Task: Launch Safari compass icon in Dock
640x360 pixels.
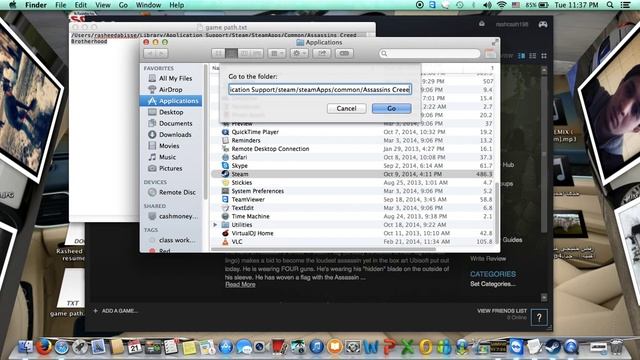Action: [62, 347]
